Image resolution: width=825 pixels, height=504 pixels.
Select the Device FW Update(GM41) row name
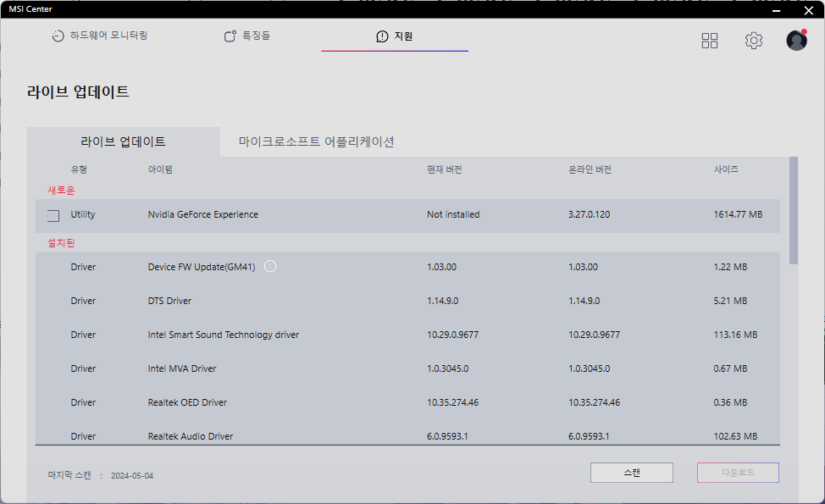202,267
